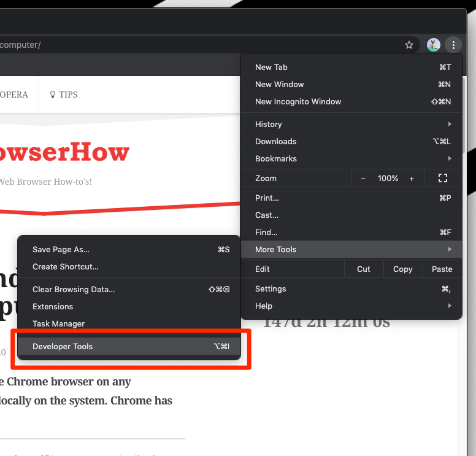Select Find… in the menu
Viewport: 476px width, 456px height.
[351, 233]
